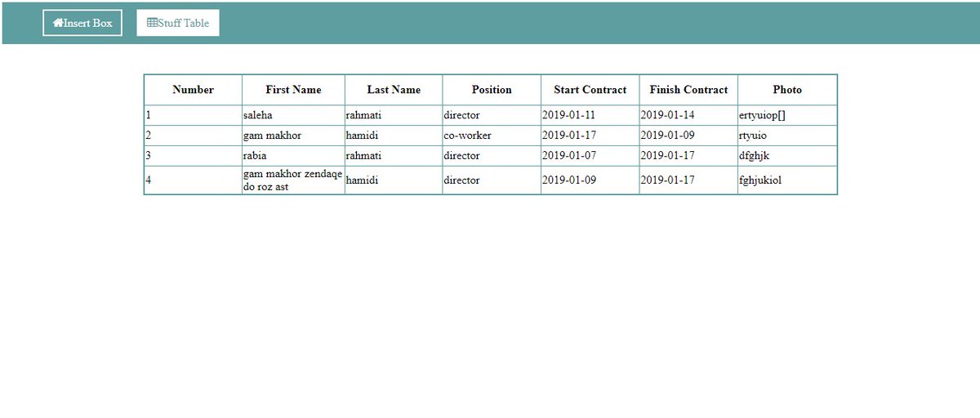
Task: Open the Insert Box button
Action: coord(82,23)
